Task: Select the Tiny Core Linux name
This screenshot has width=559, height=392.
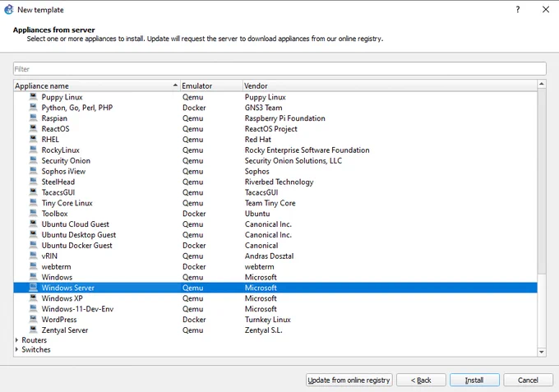Action: 67,203
